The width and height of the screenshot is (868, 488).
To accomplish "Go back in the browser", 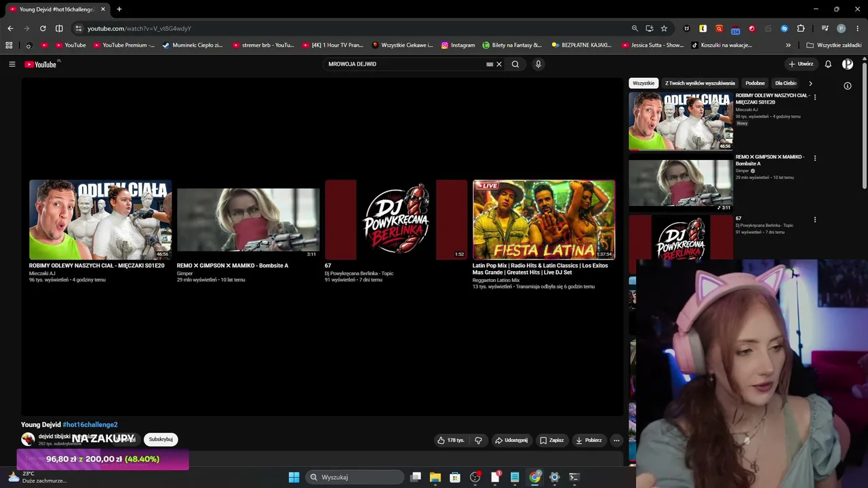I will point(10,28).
